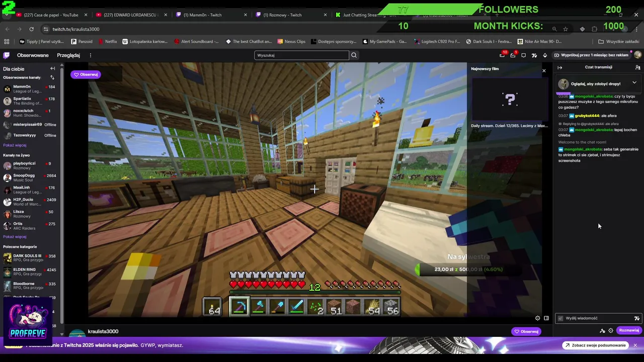Dismiss the bottom recap banner
The height and width of the screenshot is (362, 644).
coord(635,345)
